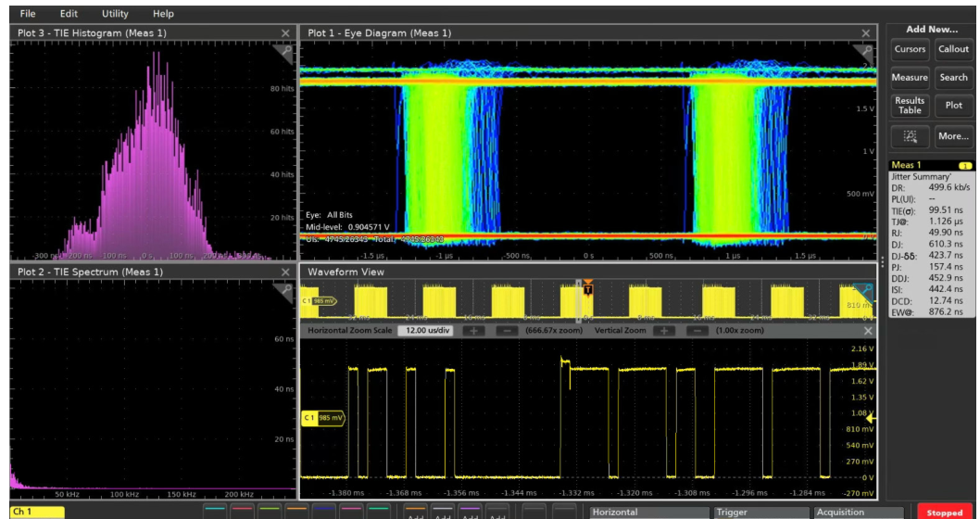This screenshot has height=519, width=980.
Task: Click the three-dot panel divider handle
Action: click(882, 261)
